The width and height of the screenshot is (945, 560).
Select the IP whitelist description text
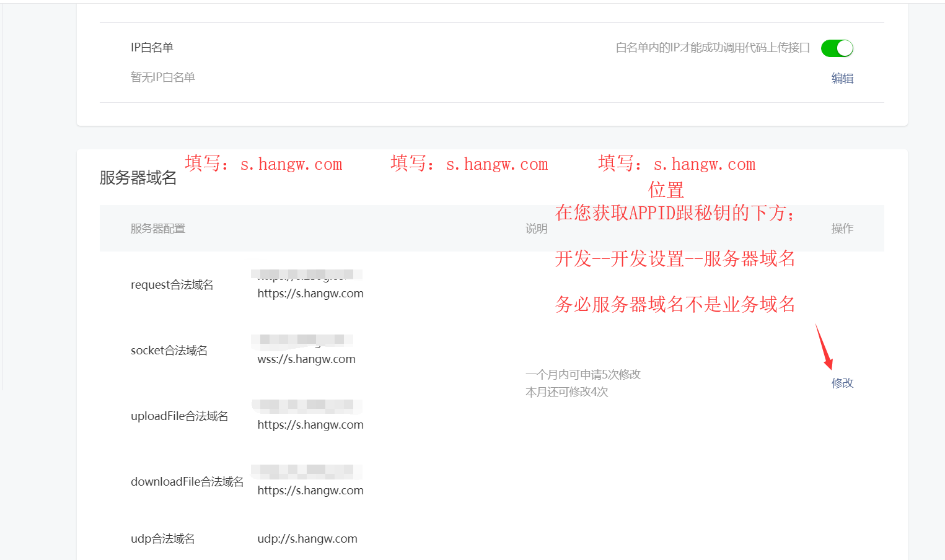pyautogui.click(x=713, y=48)
